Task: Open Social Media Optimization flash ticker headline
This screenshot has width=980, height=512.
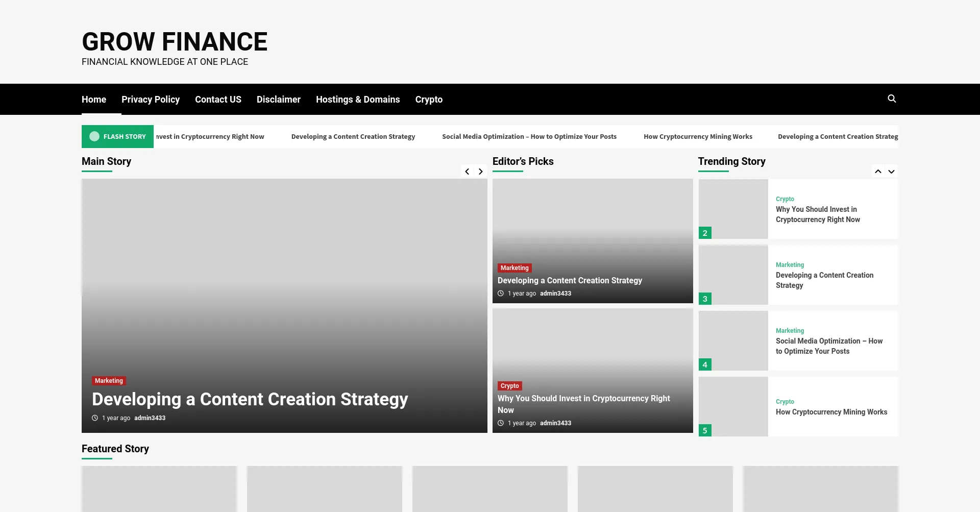Action: [529, 137]
